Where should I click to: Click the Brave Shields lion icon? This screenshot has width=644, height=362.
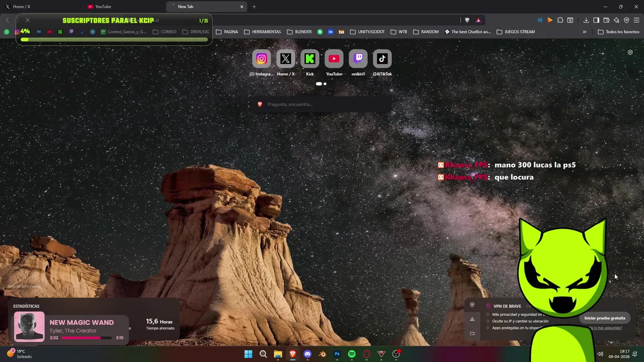[x=467, y=20]
